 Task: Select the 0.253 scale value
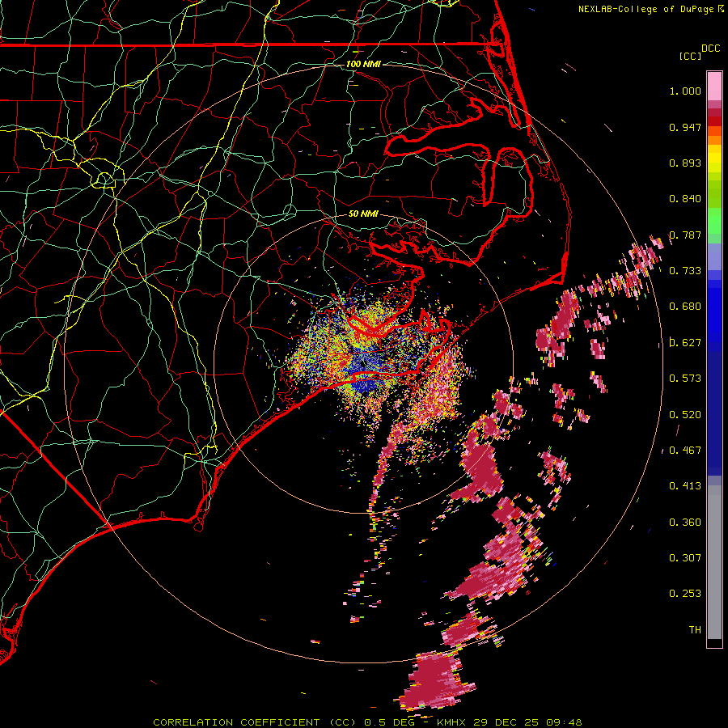tap(685, 594)
